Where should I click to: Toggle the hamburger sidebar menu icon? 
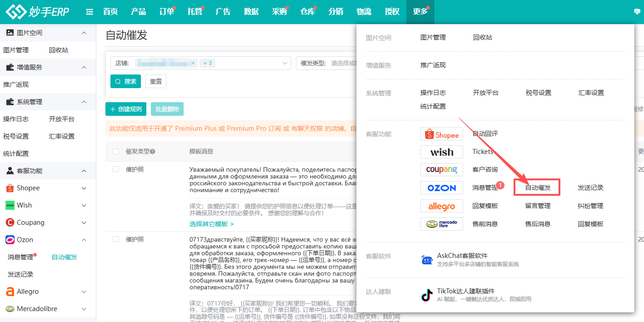90,12
